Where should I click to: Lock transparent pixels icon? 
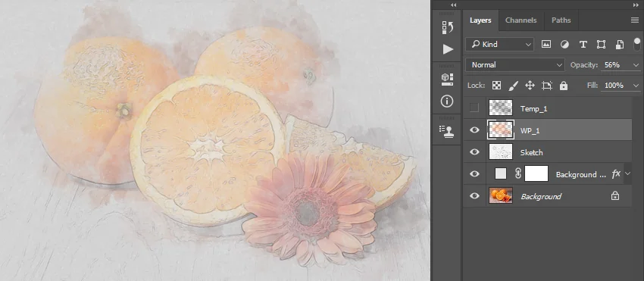click(496, 86)
